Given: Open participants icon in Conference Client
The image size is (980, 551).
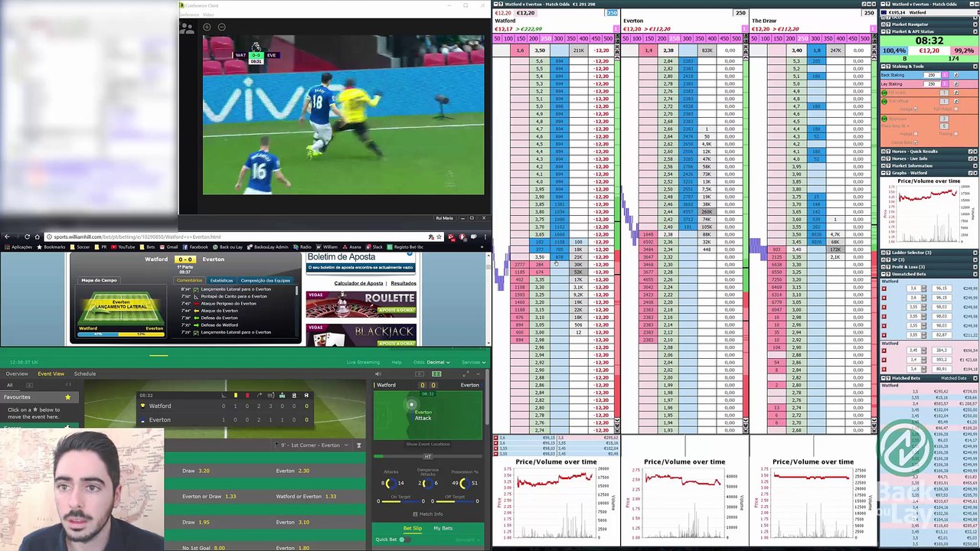Looking at the screenshot, I should (187, 28).
